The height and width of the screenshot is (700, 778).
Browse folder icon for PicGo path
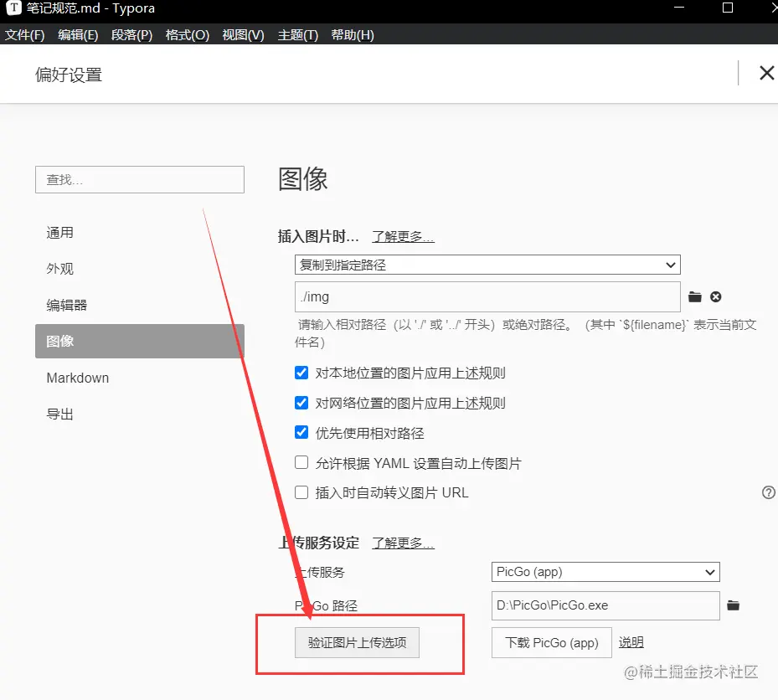(733, 605)
